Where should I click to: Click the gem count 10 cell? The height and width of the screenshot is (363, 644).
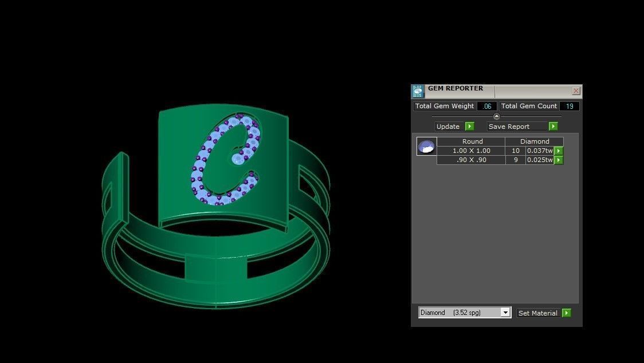coord(516,151)
